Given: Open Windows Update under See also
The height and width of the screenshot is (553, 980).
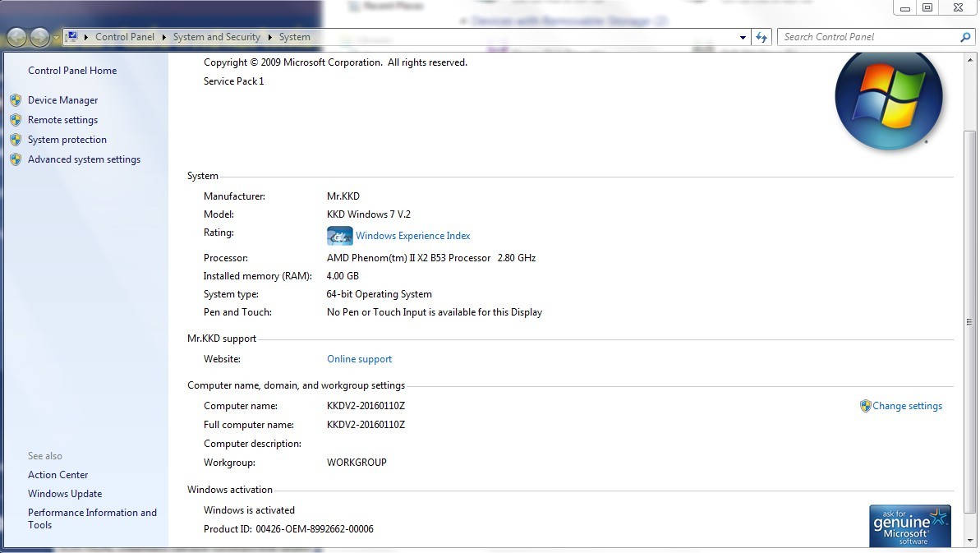Looking at the screenshot, I should pos(64,494).
